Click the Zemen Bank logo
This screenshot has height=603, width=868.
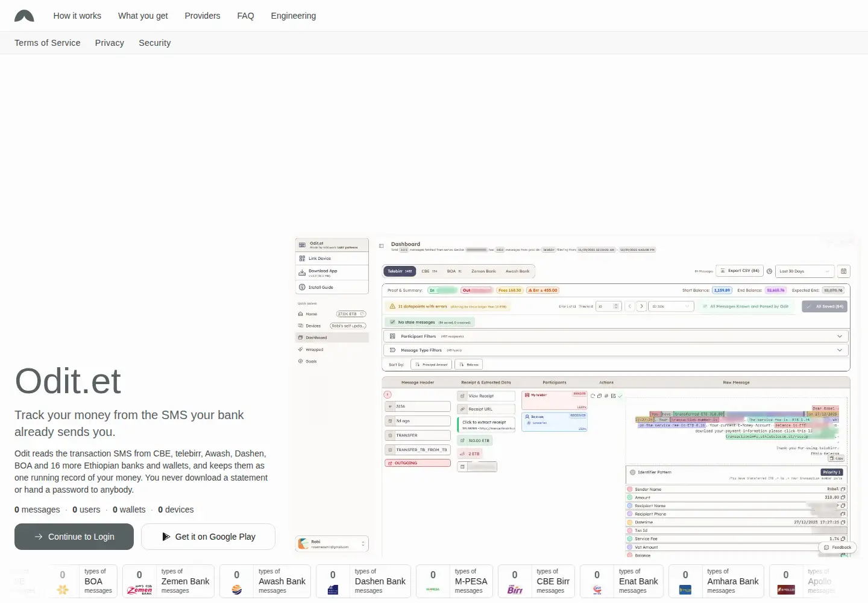[139, 590]
